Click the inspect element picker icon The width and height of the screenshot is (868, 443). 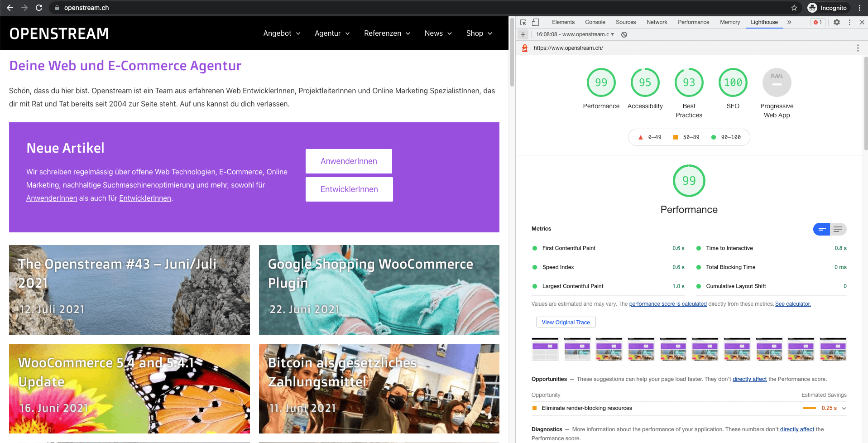(x=523, y=22)
